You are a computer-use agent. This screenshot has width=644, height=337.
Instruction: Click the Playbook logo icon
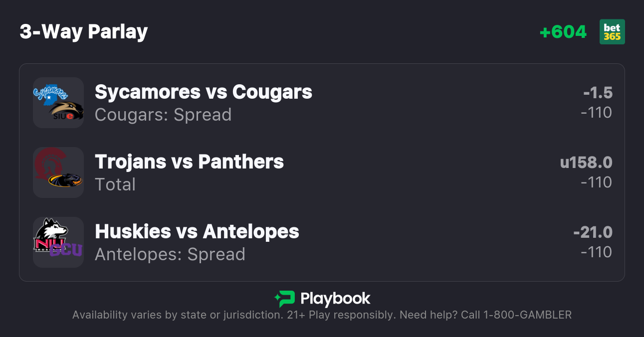(284, 299)
